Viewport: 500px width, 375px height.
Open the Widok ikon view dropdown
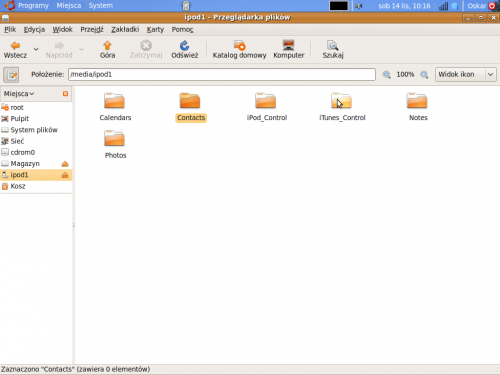pyautogui.click(x=466, y=74)
